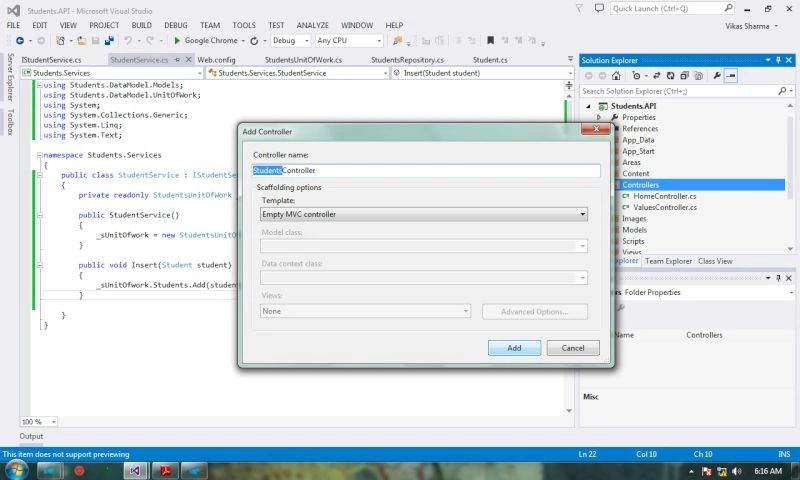This screenshot has width=800, height=480.
Task: Select ValuesController.cs in Solution Explorer
Action: 665,208
